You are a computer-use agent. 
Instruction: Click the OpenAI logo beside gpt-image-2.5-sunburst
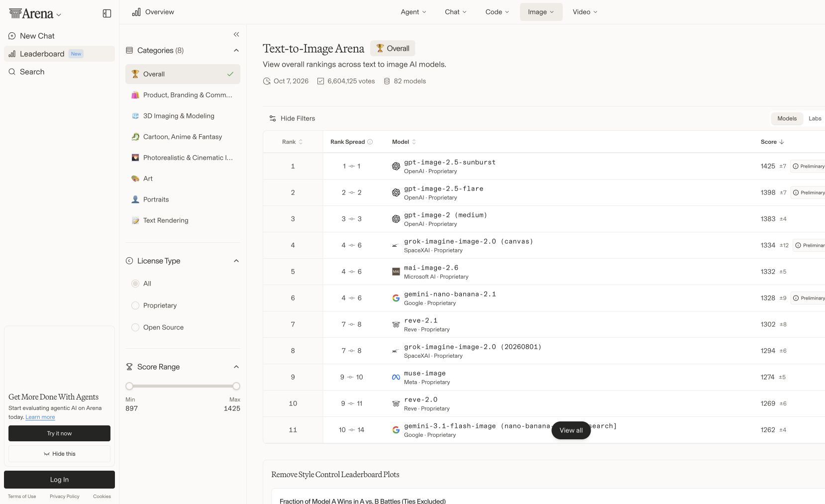(396, 166)
